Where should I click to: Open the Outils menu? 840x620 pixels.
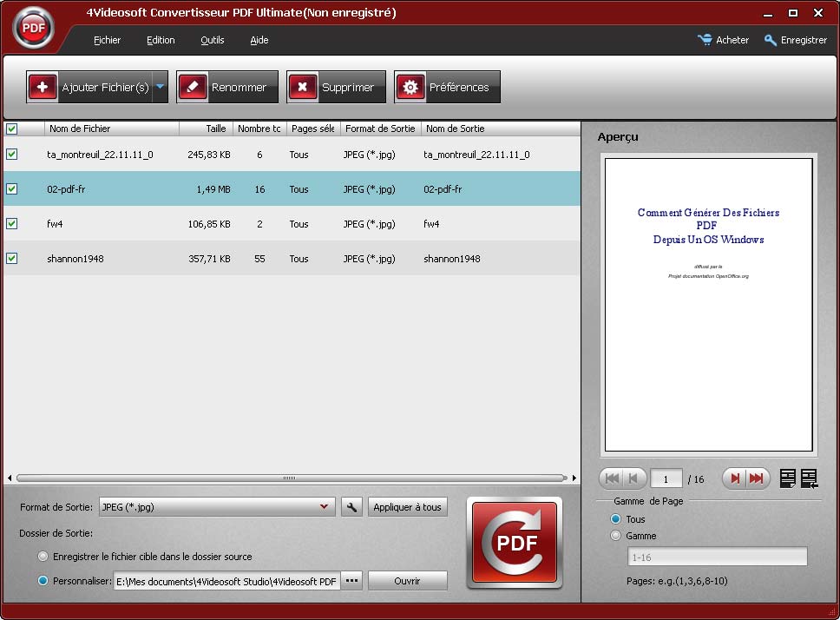[x=212, y=40]
